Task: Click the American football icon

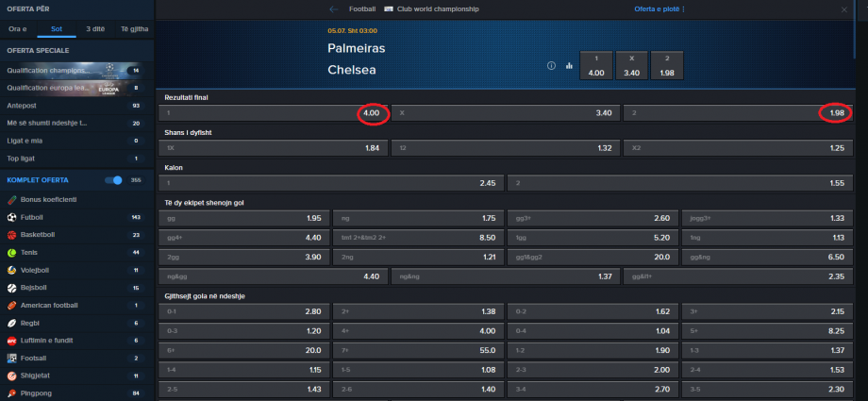Action: click(x=11, y=305)
